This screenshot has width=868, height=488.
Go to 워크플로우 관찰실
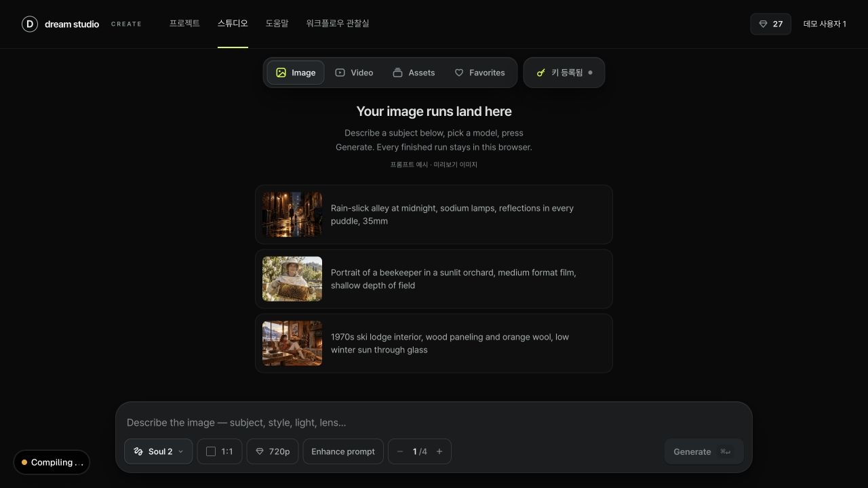tap(338, 23)
